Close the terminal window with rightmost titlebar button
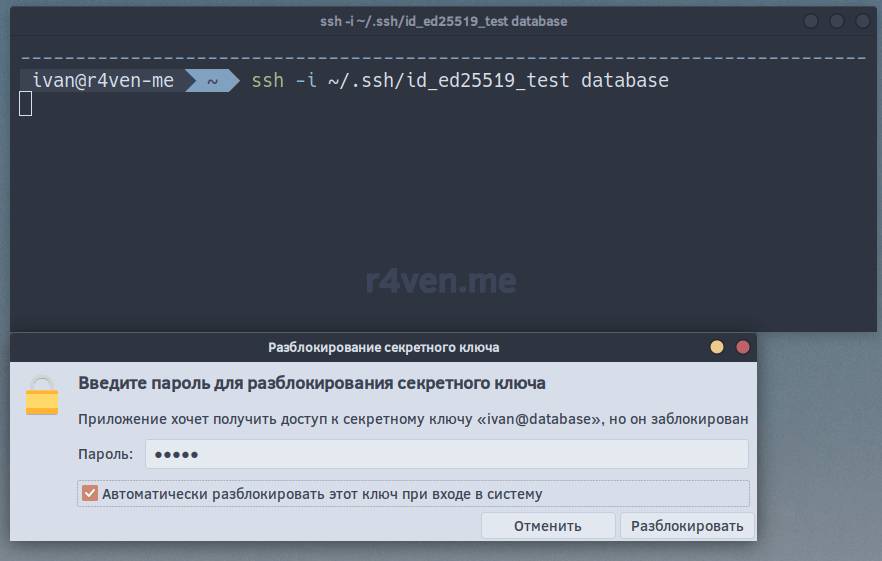This screenshot has height=561, width=882. (860, 21)
